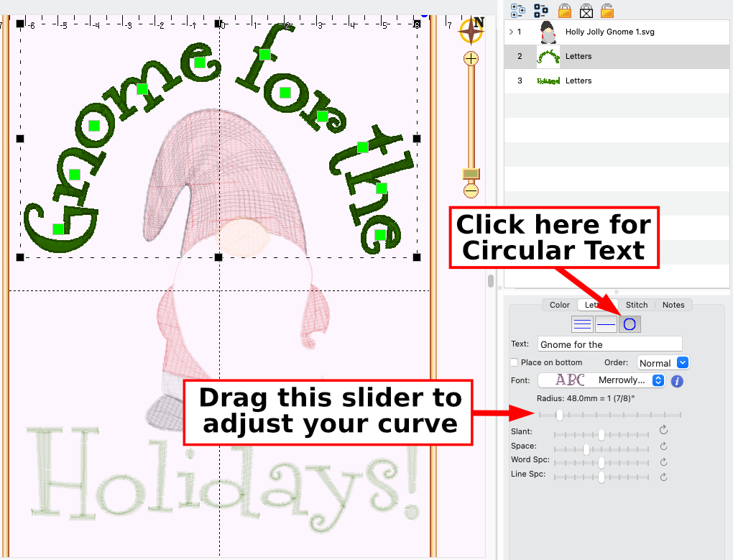Click the zoom out minus button
This screenshot has height=560, width=733.
point(471,191)
